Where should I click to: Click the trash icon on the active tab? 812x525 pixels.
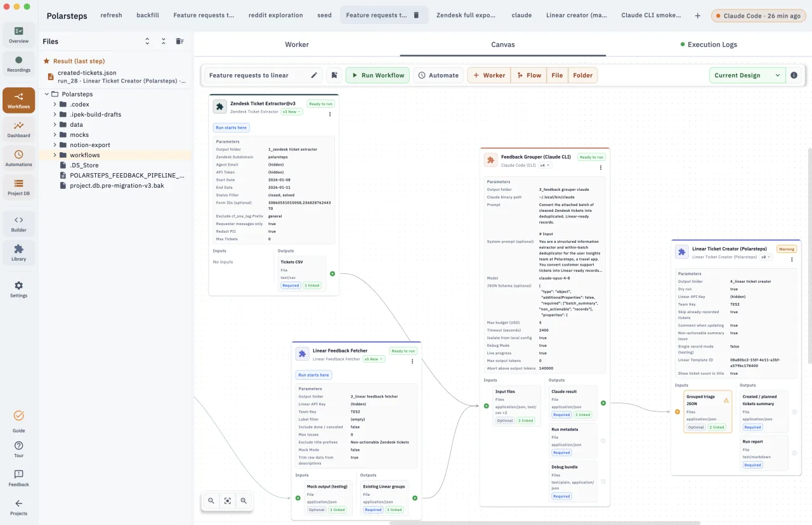click(x=416, y=15)
